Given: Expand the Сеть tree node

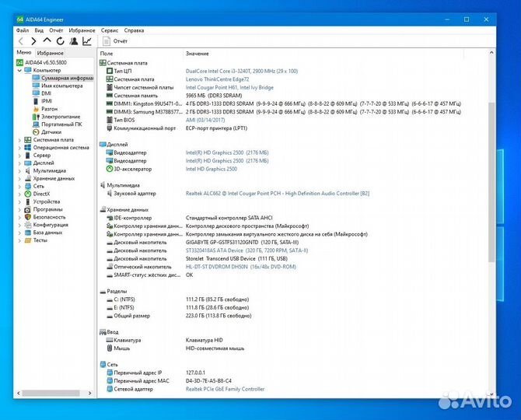Looking at the screenshot, I should point(19,186).
